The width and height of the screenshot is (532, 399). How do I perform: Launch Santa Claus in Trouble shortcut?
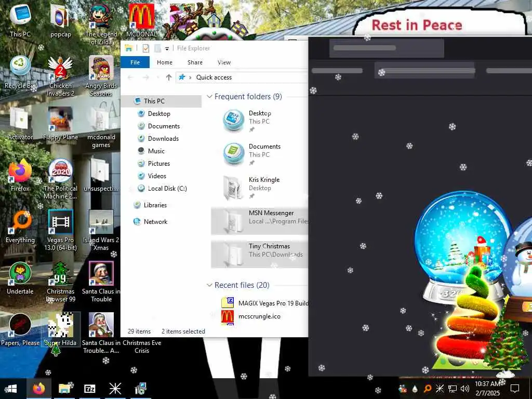click(101, 282)
